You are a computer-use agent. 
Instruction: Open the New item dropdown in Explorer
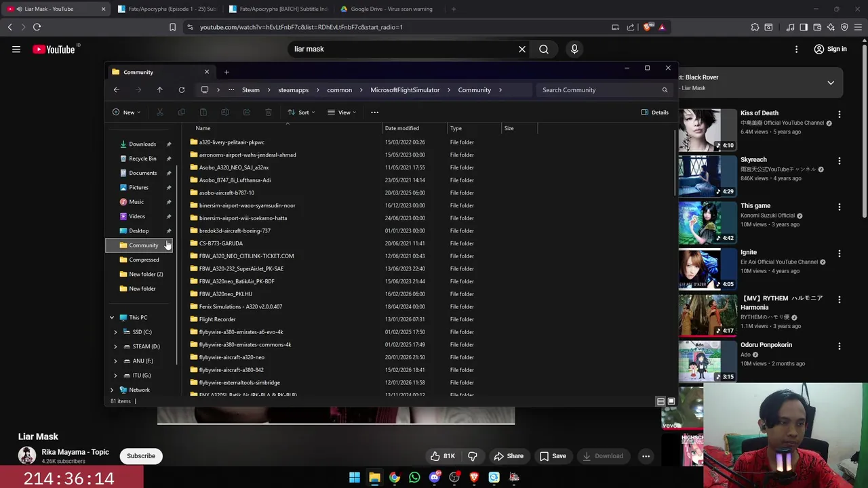tap(126, 112)
